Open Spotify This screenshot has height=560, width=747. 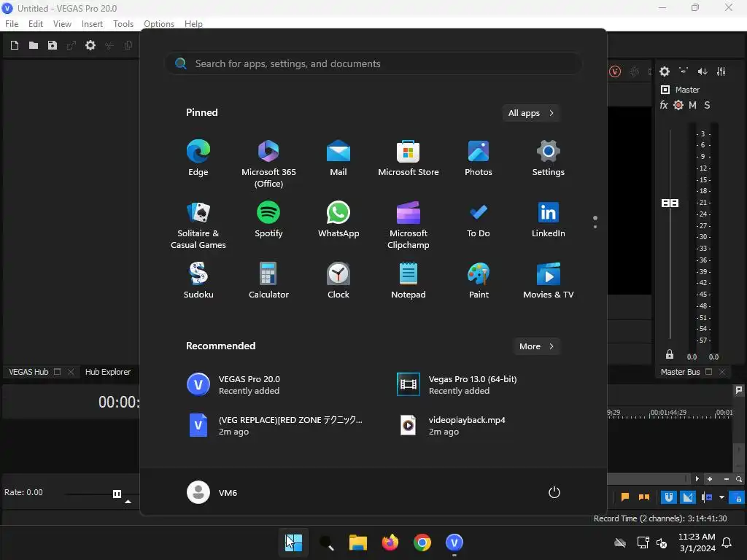pos(268,219)
